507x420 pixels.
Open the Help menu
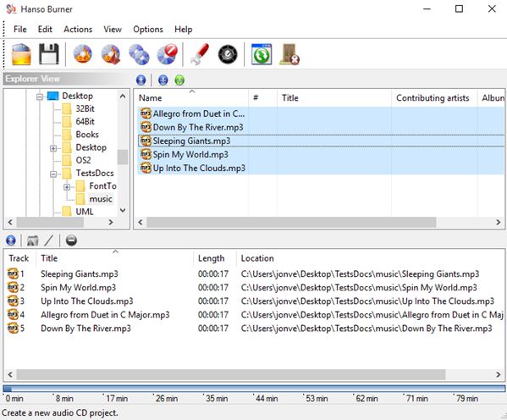184,29
